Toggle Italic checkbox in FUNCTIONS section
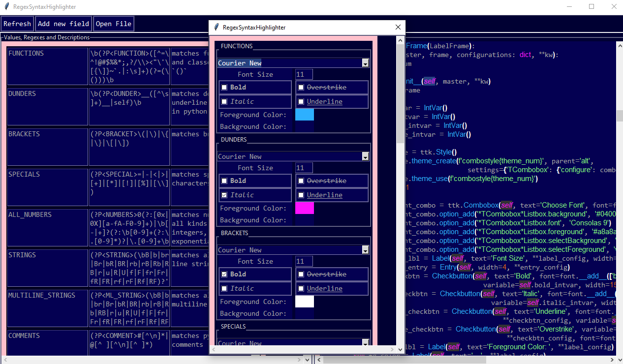 point(224,102)
